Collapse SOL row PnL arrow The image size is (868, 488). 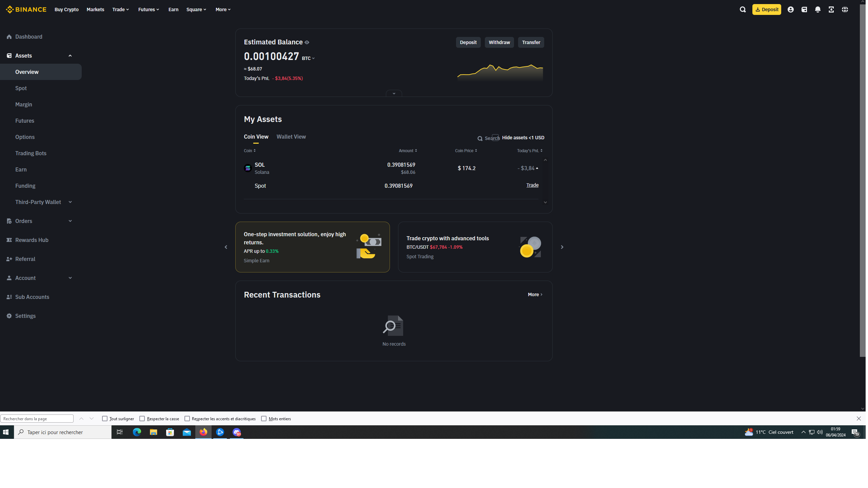[x=537, y=168]
